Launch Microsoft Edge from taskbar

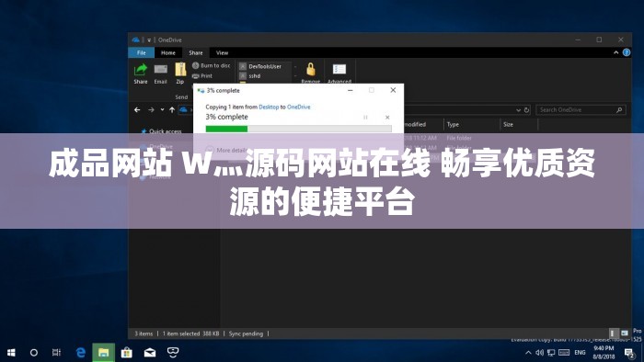pos(81,353)
